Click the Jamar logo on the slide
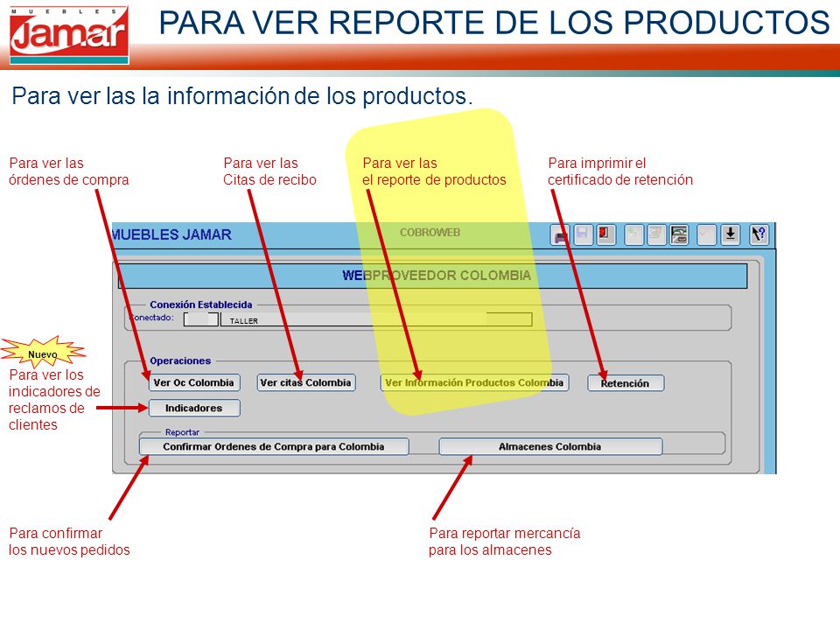 pyautogui.click(x=69, y=35)
